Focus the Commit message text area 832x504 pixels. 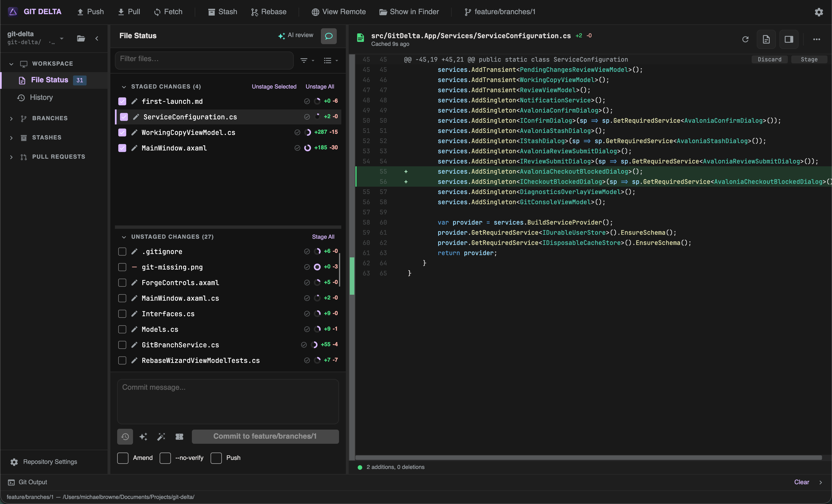point(228,401)
